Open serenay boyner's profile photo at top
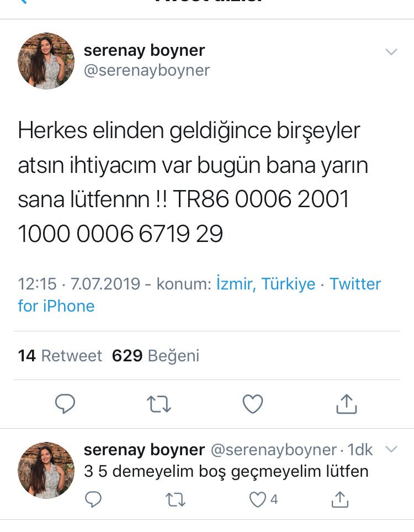The image size is (414, 532). point(46,61)
